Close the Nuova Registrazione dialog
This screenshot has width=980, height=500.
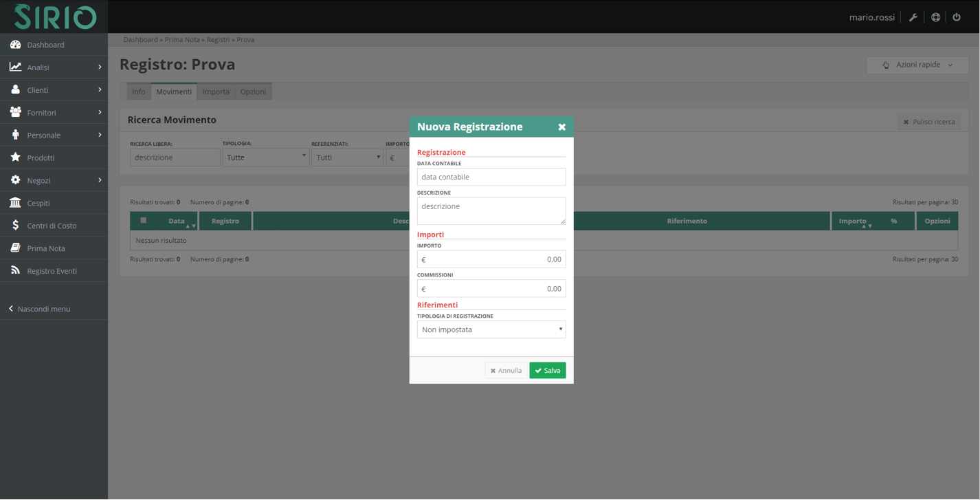561,127
